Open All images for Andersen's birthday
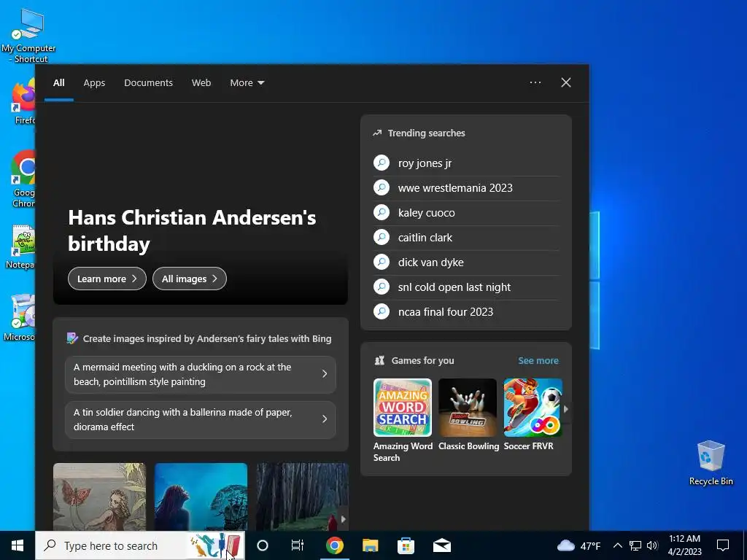This screenshot has height=560, width=747. click(190, 279)
